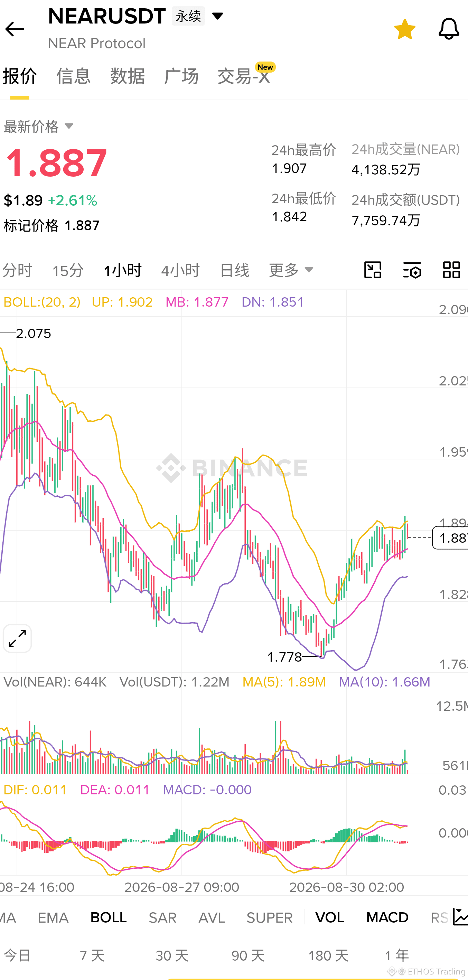Screen dimensions: 468x980
Task: Switch to the 数据 tab
Action: pyautogui.click(x=128, y=76)
